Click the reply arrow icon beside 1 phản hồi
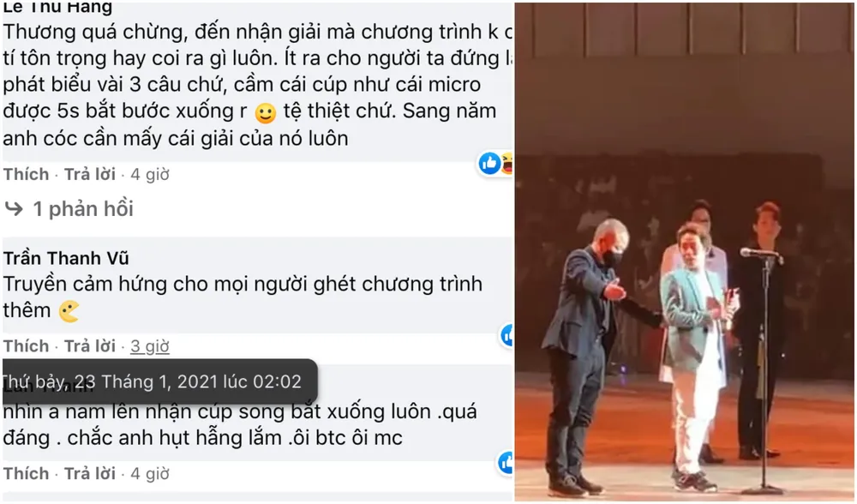857x504 pixels. 14,208
